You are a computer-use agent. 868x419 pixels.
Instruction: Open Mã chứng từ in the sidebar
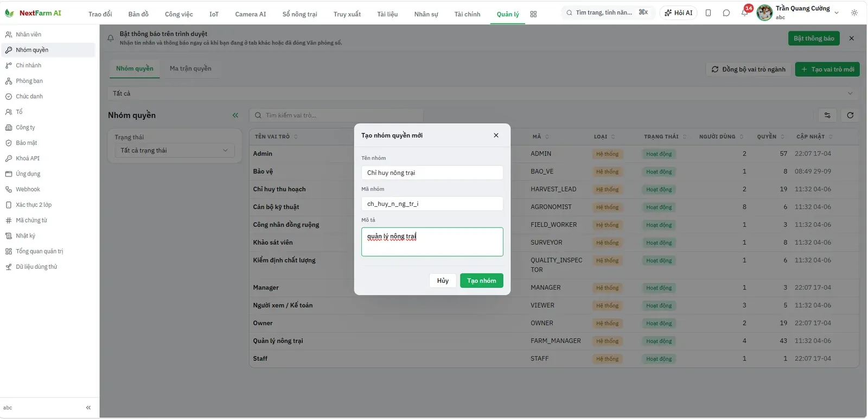[x=49, y=220]
